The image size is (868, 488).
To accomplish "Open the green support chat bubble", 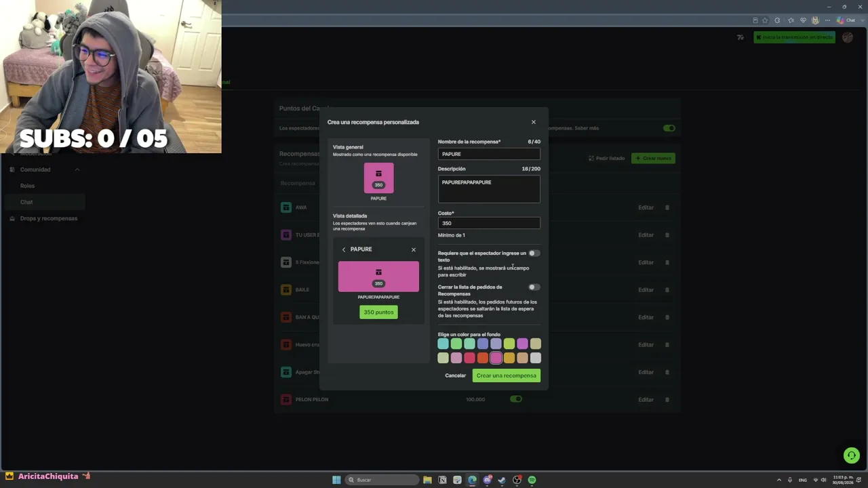I will pos(851,455).
